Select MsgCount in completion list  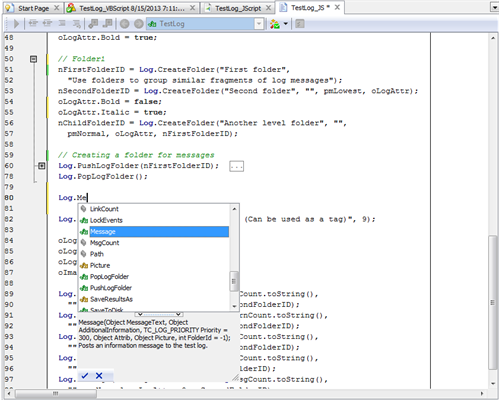105,243
